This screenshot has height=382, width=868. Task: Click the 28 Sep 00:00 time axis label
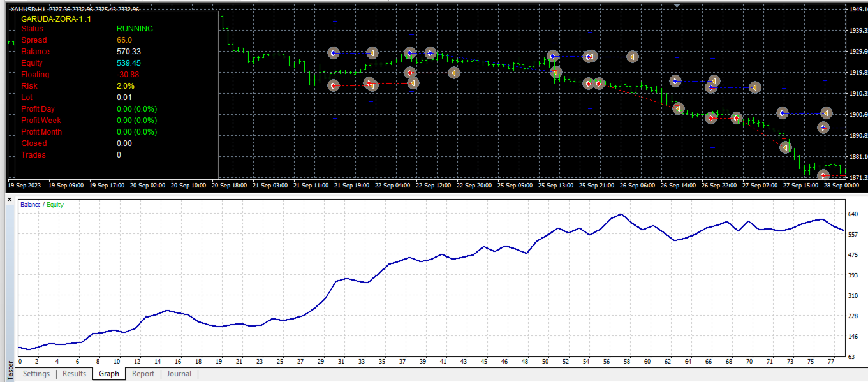[x=842, y=186]
